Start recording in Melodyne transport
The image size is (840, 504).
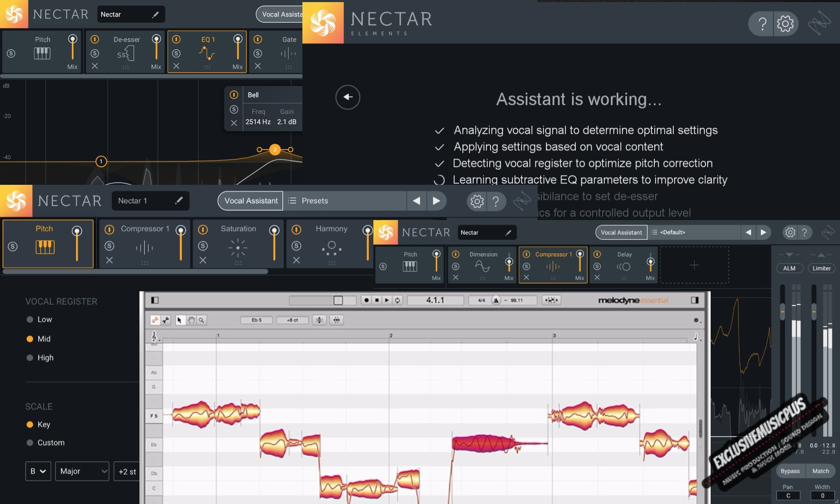[x=366, y=300]
